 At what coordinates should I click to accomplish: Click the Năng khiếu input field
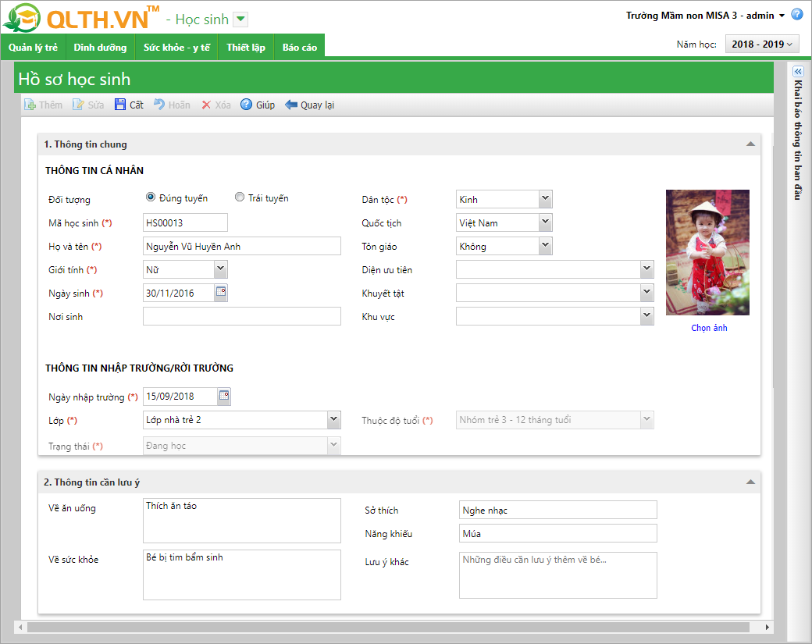pyautogui.click(x=557, y=533)
